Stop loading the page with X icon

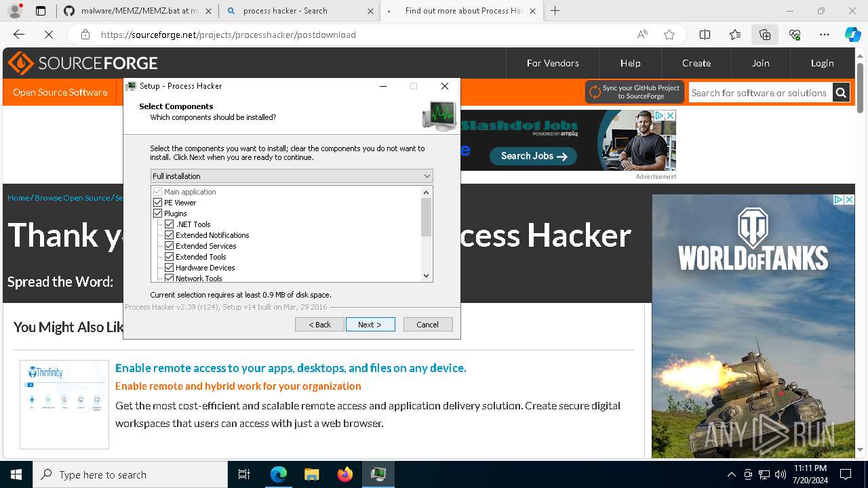coord(49,35)
